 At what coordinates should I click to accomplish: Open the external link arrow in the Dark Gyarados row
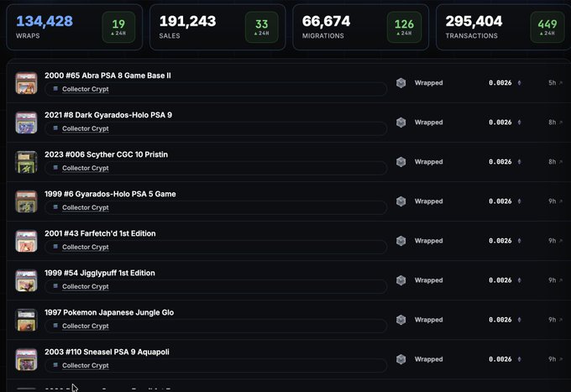pos(561,123)
